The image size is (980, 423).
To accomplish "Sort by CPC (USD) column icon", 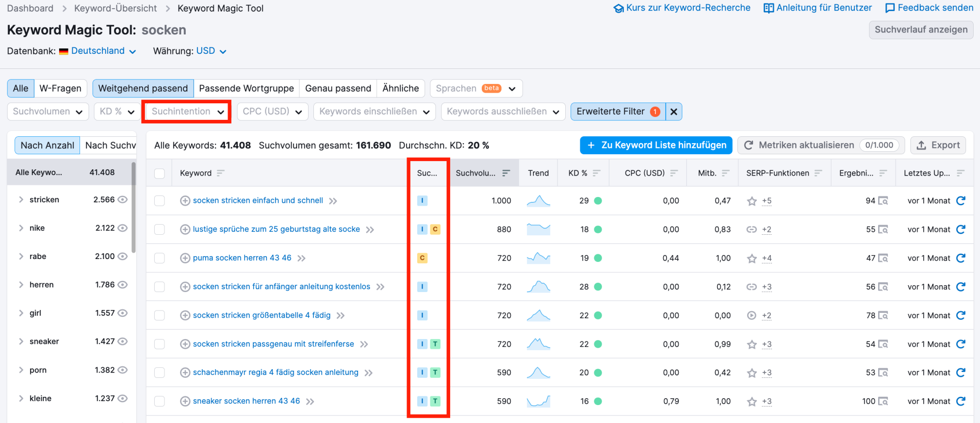I will tap(674, 173).
